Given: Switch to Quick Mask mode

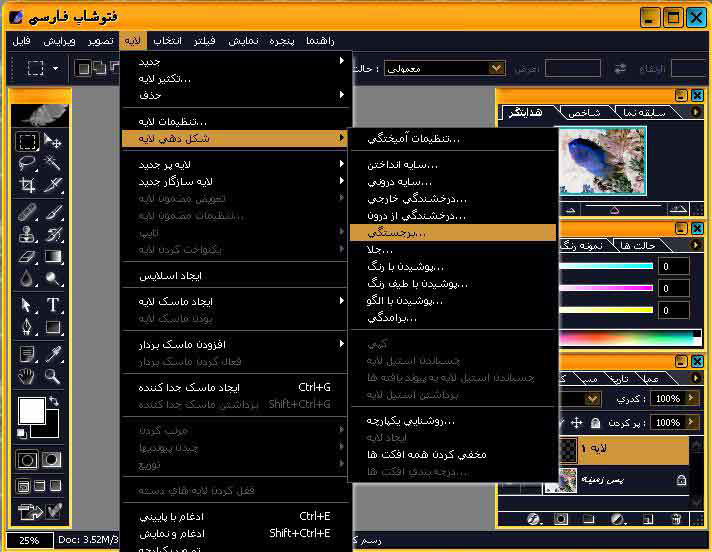Looking at the screenshot, I should click(x=51, y=460).
